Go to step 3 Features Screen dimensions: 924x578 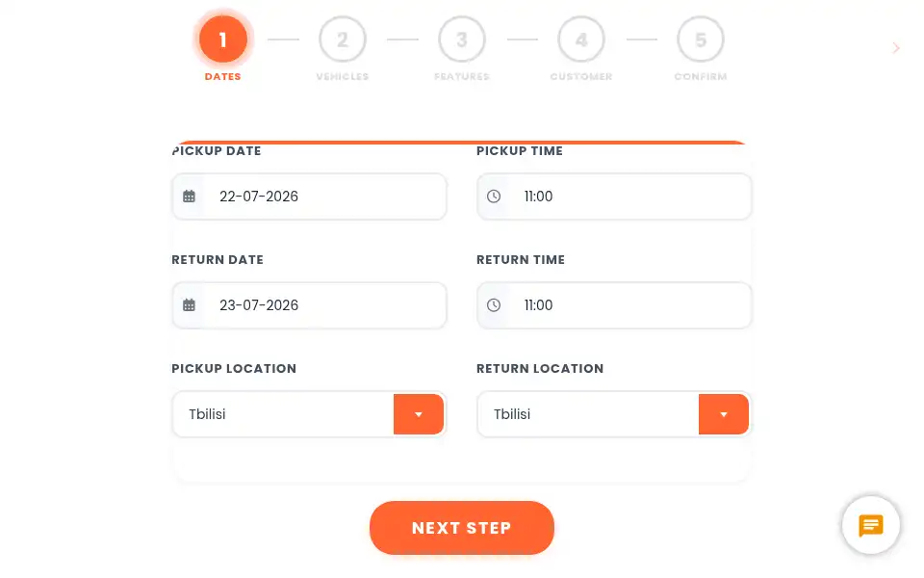coord(462,39)
